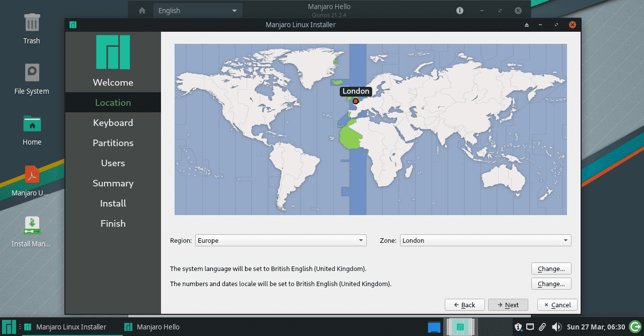This screenshot has width=644, height=336.
Task: Select the Users step in sidebar
Action: click(x=113, y=163)
